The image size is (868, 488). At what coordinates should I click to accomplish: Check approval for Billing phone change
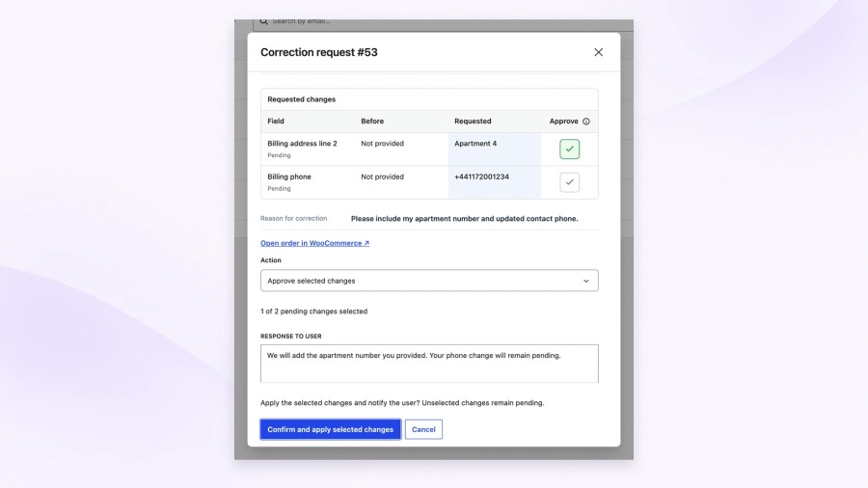(569, 182)
